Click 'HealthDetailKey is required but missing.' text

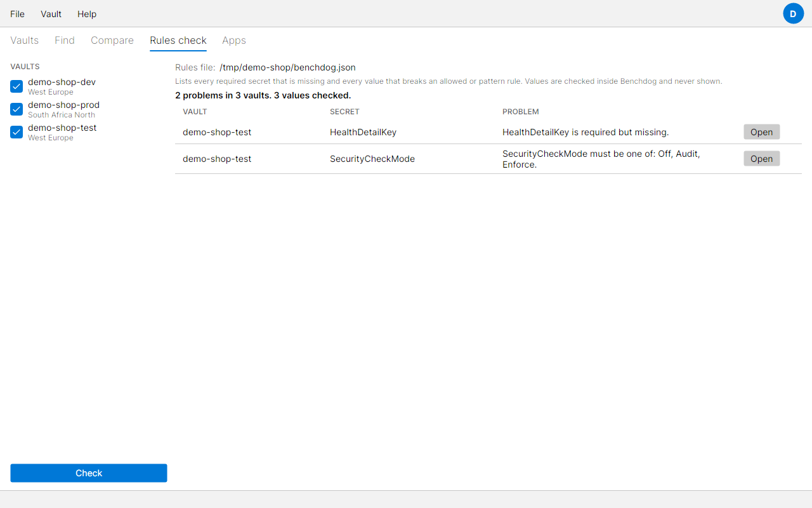coord(586,132)
